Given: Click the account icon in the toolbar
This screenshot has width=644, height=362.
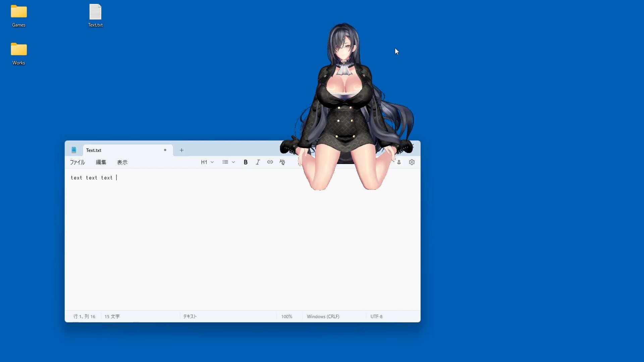Looking at the screenshot, I should pos(399,162).
